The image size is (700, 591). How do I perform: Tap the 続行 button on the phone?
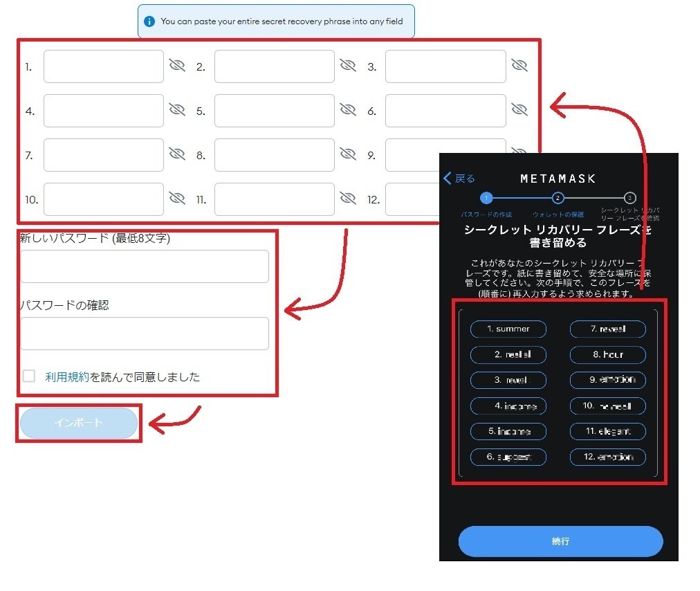point(559,542)
